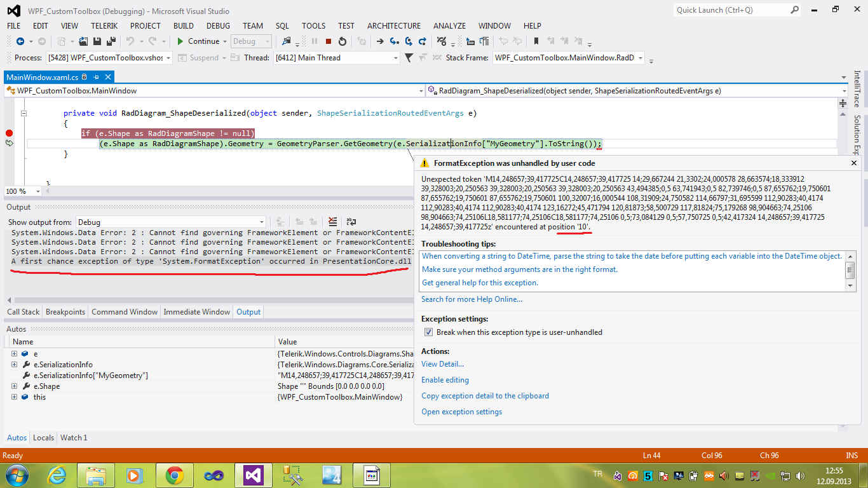Click 'Get general help for this exception.'

click(480, 283)
